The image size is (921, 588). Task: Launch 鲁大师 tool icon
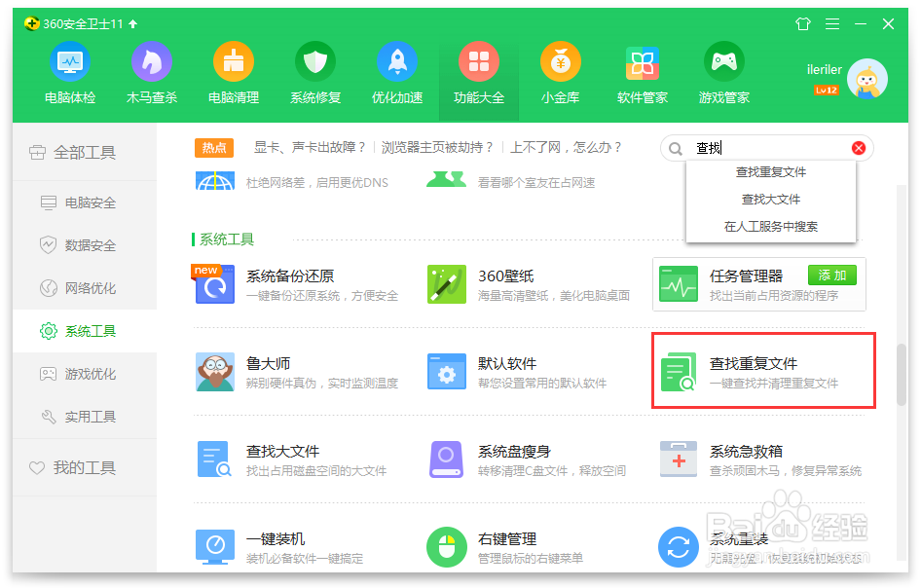(214, 372)
